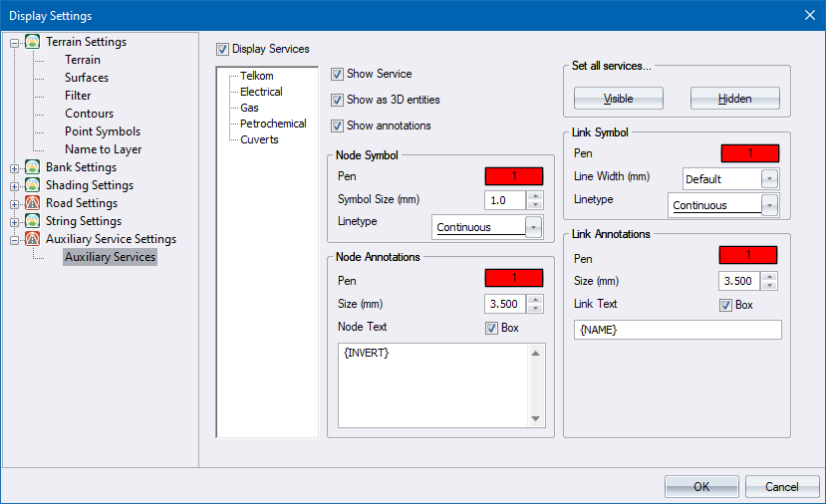Expand the Road Settings tree node

coord(15,203)
